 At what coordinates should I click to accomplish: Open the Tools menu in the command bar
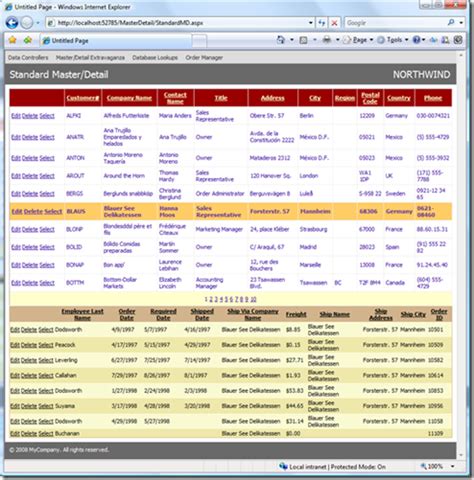tap(393, 40)
